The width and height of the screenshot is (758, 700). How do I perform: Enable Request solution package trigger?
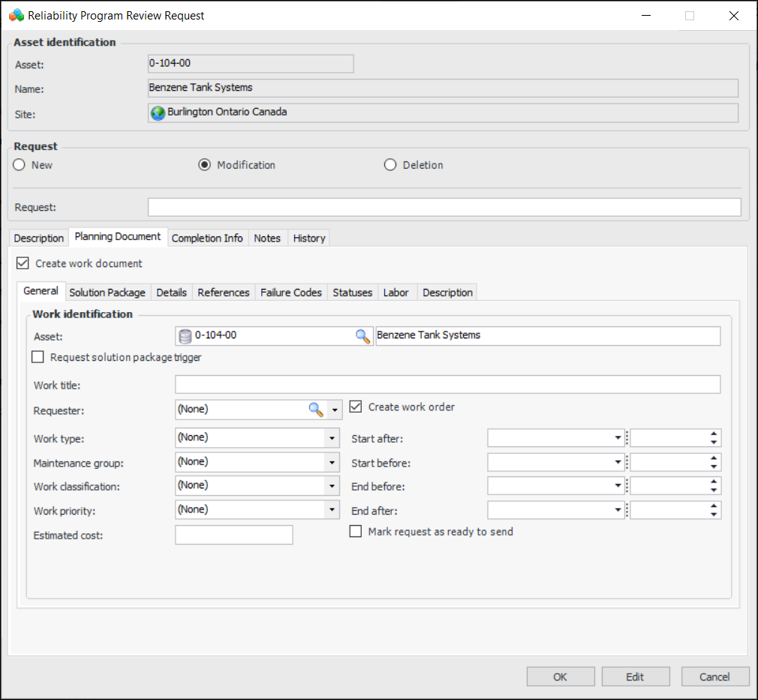click(38, 357)
